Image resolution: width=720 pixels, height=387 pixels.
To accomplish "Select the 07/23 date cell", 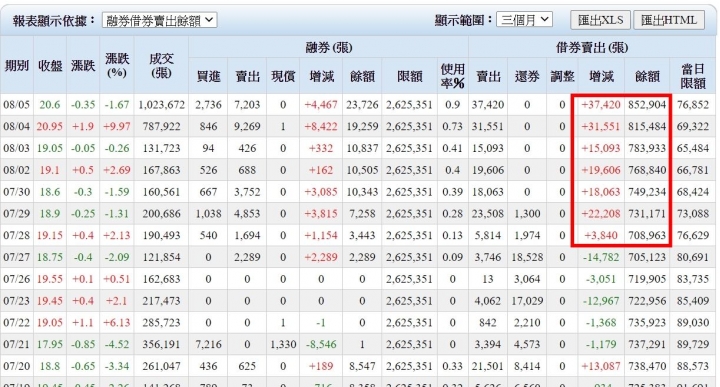I will [17, 301].
